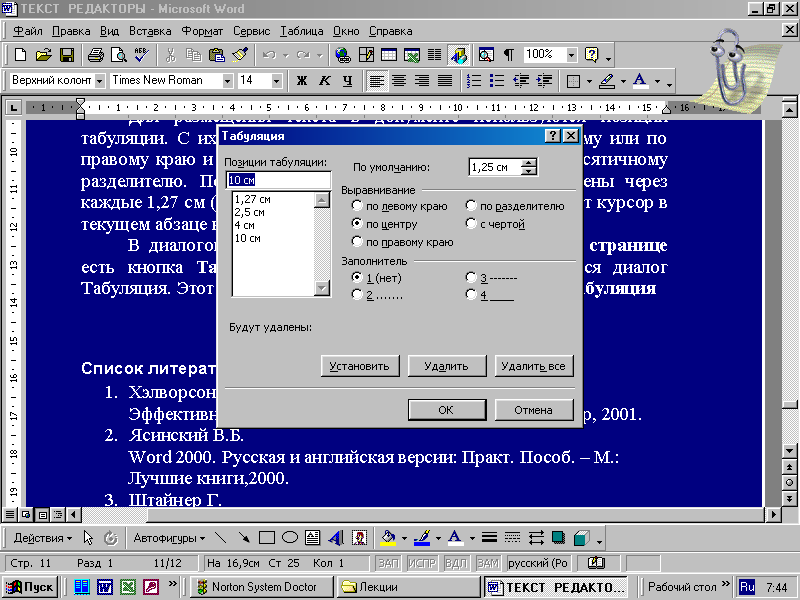Viewport: 800px width, 600px height.
Task: Confirm tab dialog with OK
Action: pyautogui.click(x=446, y=410)
